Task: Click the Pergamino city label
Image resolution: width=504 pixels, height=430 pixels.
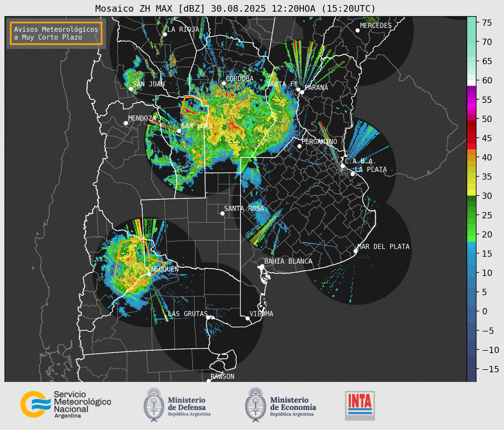Action: pos(319,141)
